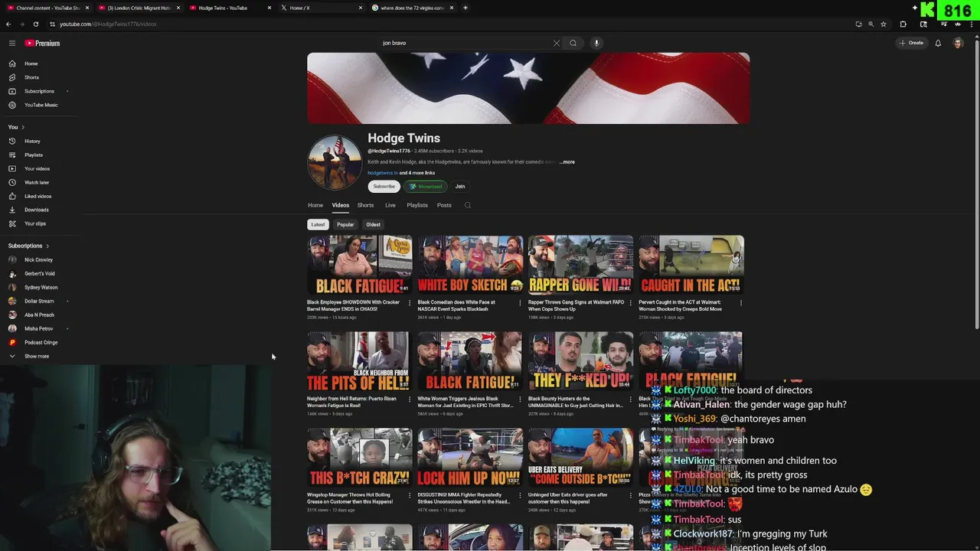Click the Create button
The width and height of the screenshot is (980, 551).
click(912, 43)
